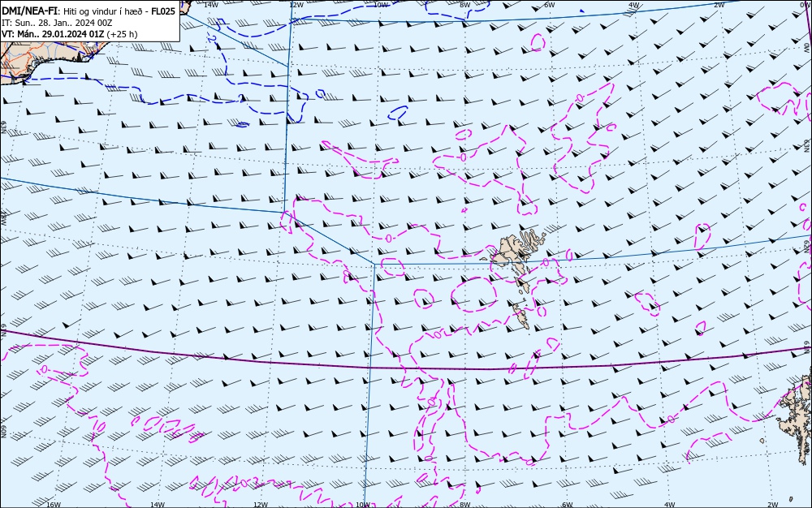Click the '2W' longitude label at the bottom

772,505
